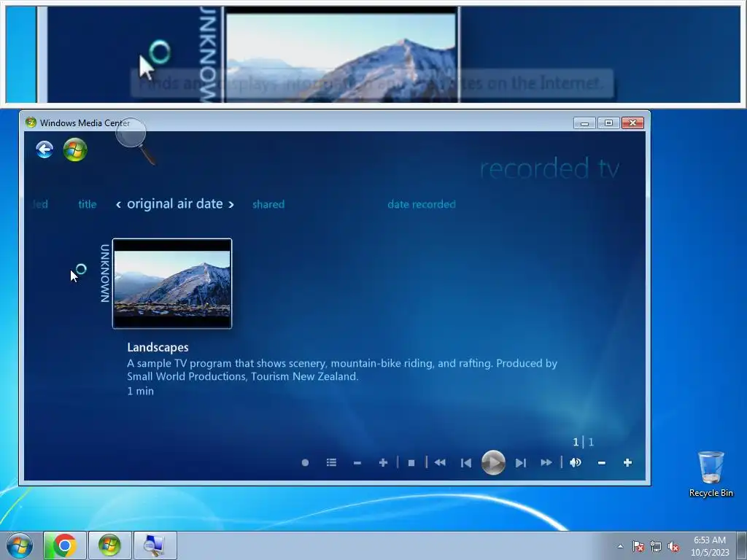The height and width of the screenshot is (560, 747).
Task: Sort recordings by title
Action: coord(88,204)
